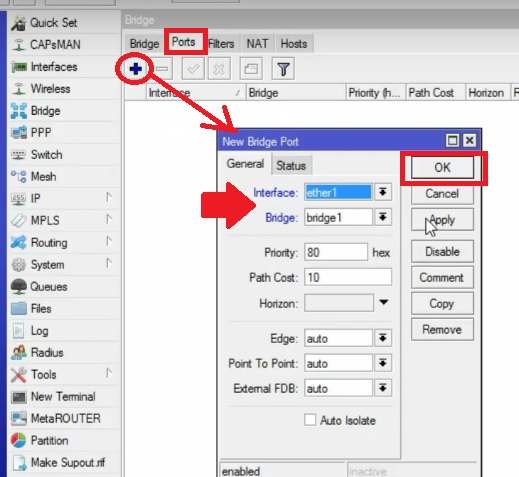Select Status tab in New Bridge Port
The image size is (519, 477).
click(x=291, y=165)
